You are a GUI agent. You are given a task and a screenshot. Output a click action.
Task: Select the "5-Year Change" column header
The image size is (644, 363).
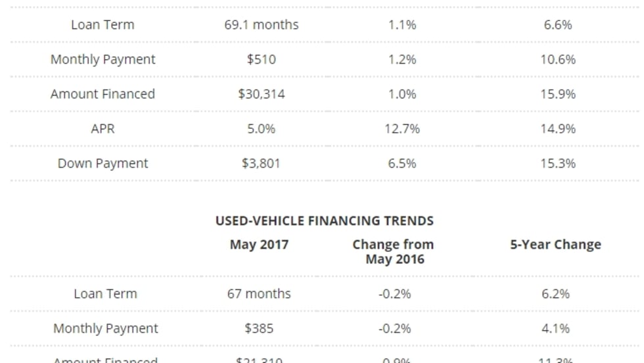click(555, 245)
